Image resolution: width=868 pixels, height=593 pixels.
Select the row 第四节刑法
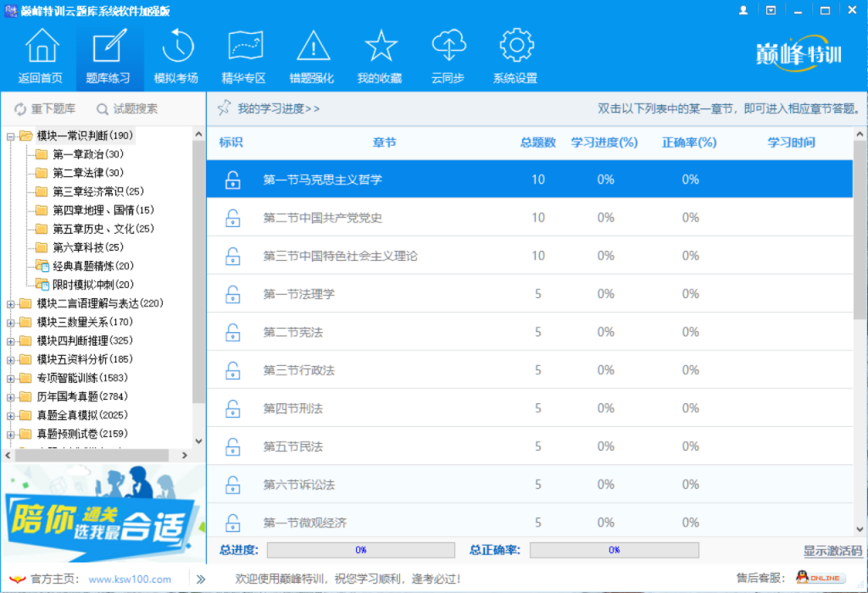click(529, 408)
